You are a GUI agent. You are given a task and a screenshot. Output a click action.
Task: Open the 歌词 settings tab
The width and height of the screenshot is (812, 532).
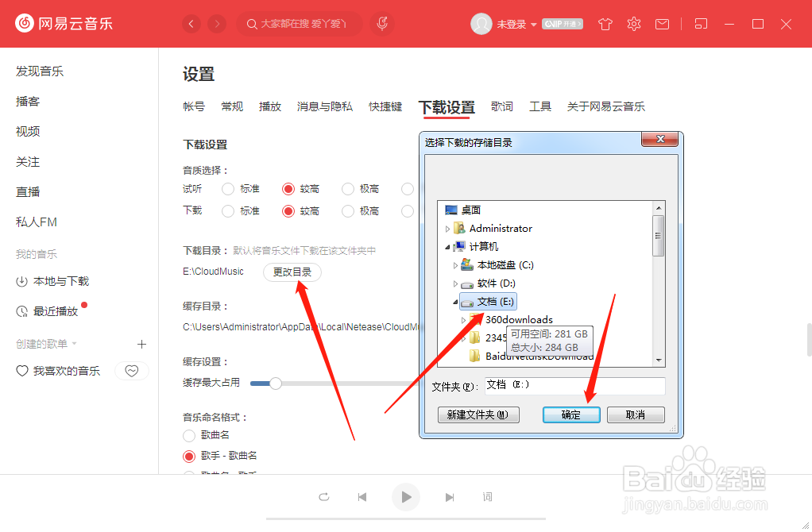tap(502, 106)
